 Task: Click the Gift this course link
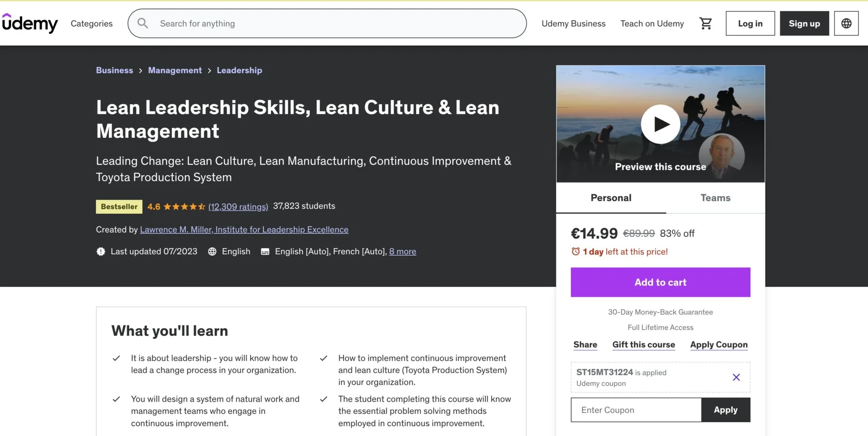point(643,345)
